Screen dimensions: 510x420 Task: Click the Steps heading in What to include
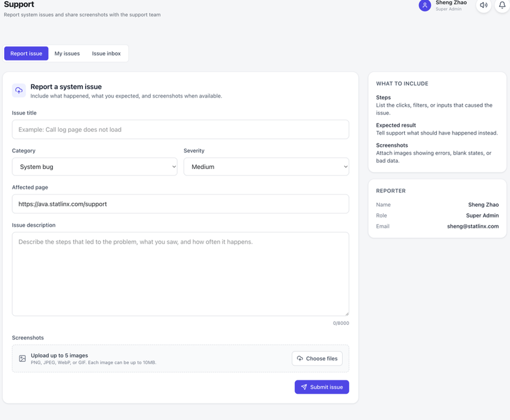[383, 98]
